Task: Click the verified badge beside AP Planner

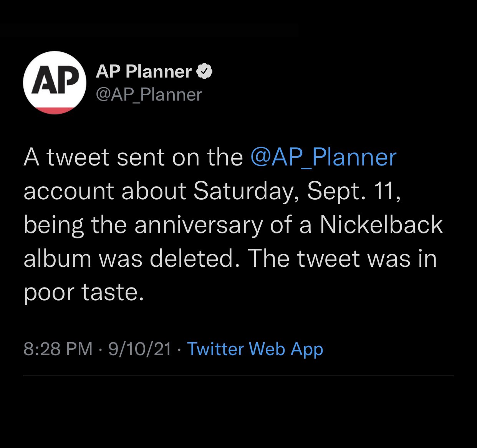Action: click(204, 71)
